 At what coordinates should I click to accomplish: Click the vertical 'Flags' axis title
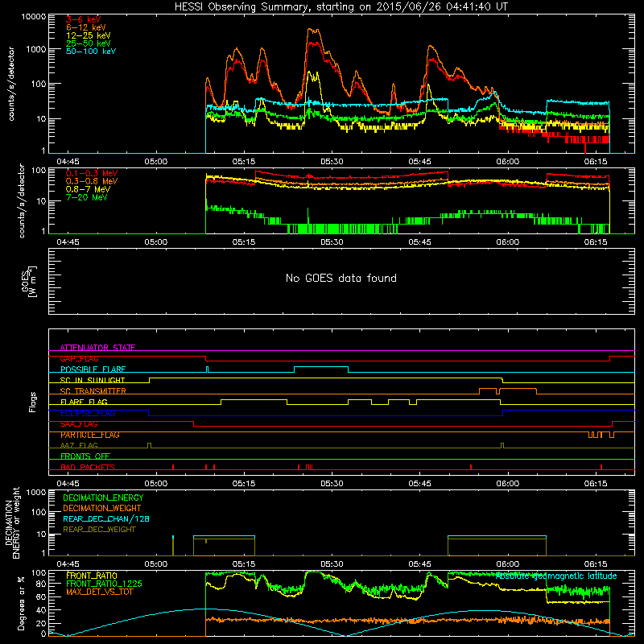click(x=33, y=402)
